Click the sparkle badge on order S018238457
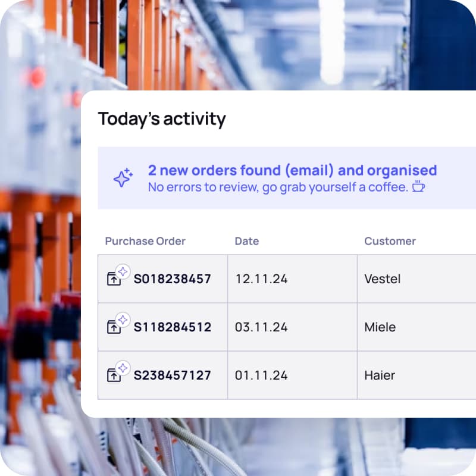 coord(123,271)
